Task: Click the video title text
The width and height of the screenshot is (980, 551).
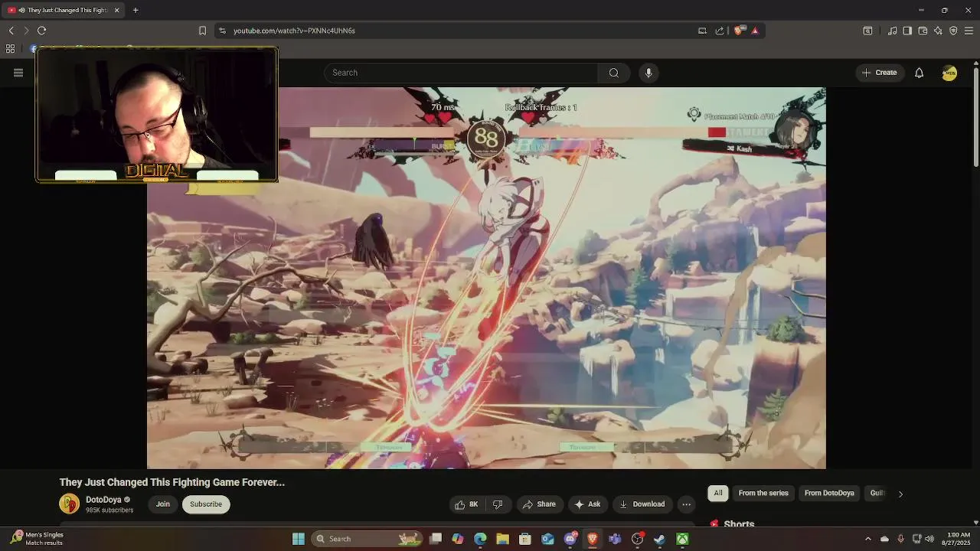Action: (x=172, y=482)
